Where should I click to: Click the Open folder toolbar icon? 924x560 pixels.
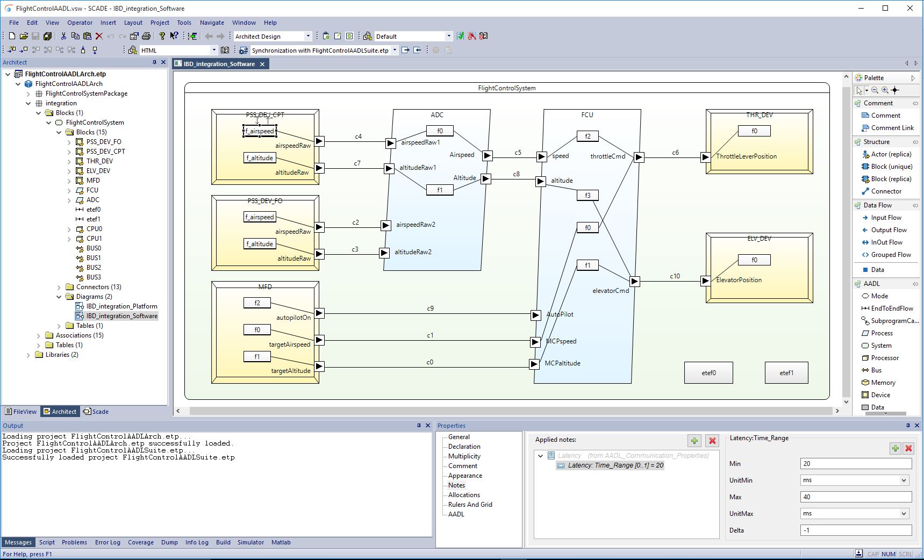tap(24, 36)
